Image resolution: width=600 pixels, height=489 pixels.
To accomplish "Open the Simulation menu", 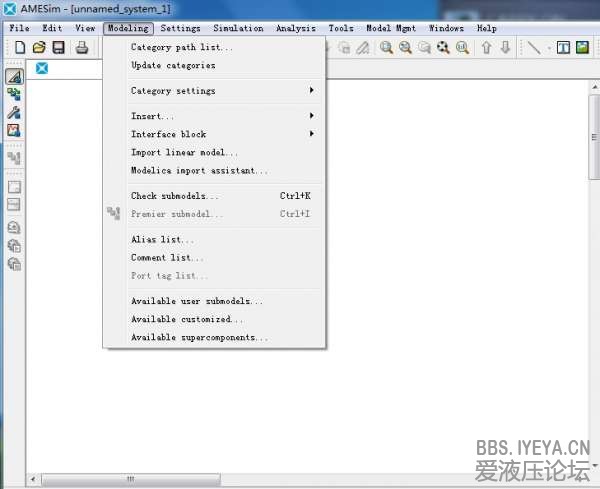I will (x=238, y=29).
